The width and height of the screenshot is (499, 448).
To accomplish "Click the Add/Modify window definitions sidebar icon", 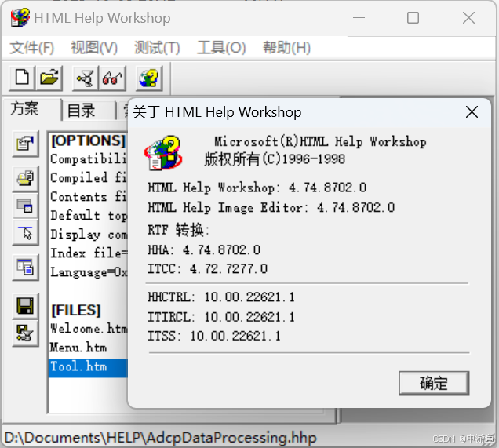I will pyautogui.click(x=25, y=206).
